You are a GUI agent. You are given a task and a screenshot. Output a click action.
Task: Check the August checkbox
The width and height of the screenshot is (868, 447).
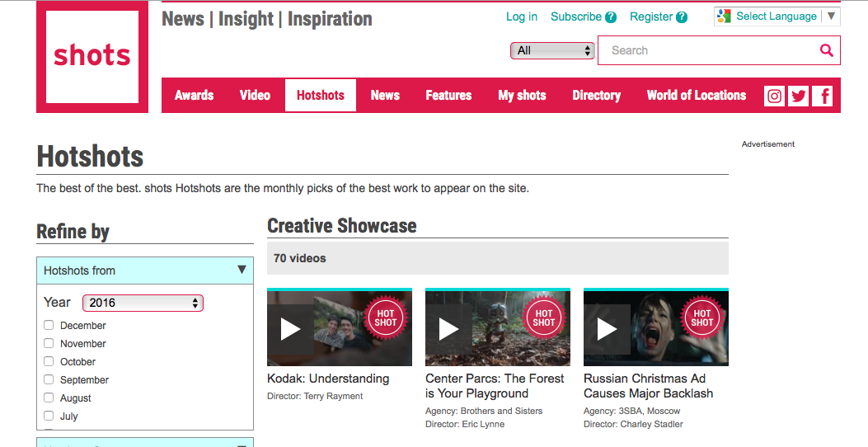click(x=49, y=398)
